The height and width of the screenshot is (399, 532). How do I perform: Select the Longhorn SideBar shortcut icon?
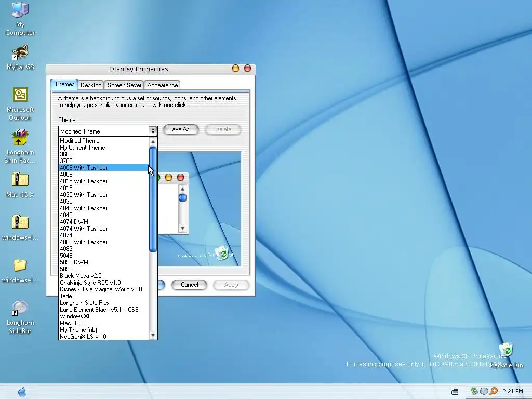tap(20, 317)
